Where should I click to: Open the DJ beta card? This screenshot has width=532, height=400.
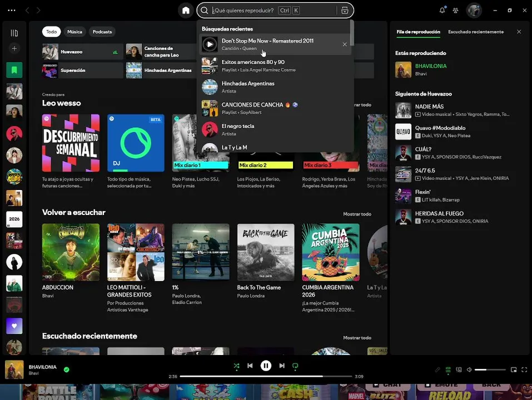tap(136, 143)
